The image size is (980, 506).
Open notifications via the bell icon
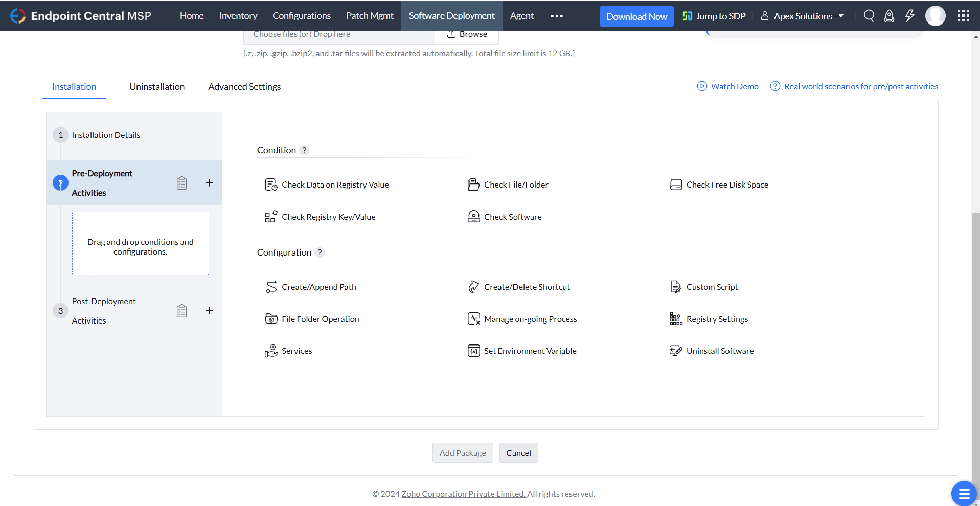pyautogui.click(x=889, y=16)
